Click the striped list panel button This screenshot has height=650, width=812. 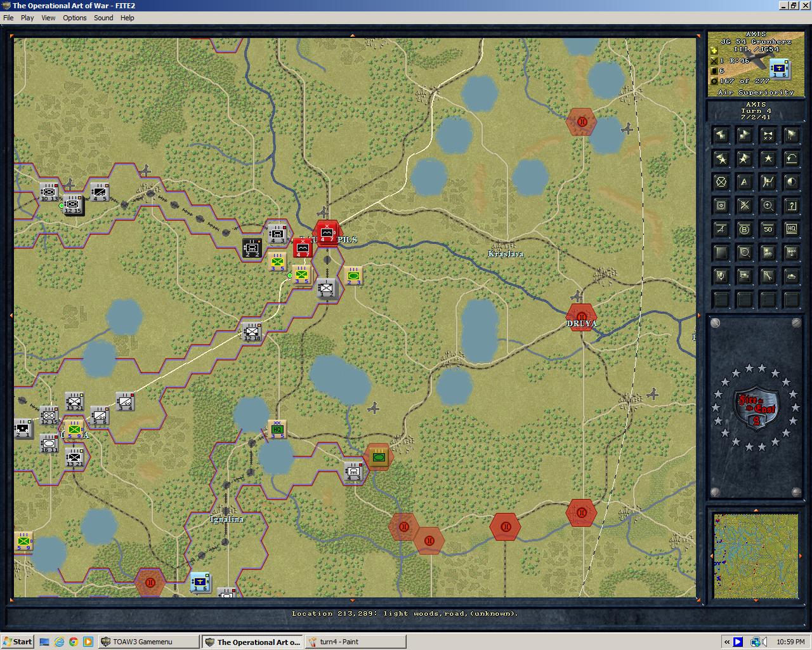(x=721, y=253)
